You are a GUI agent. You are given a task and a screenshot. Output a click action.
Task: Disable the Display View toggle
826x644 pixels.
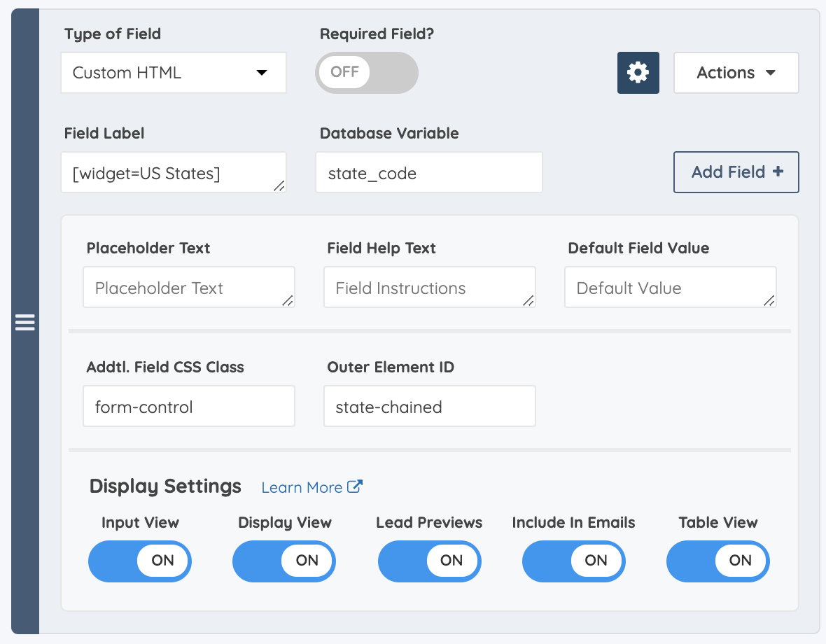click(284, 561)
